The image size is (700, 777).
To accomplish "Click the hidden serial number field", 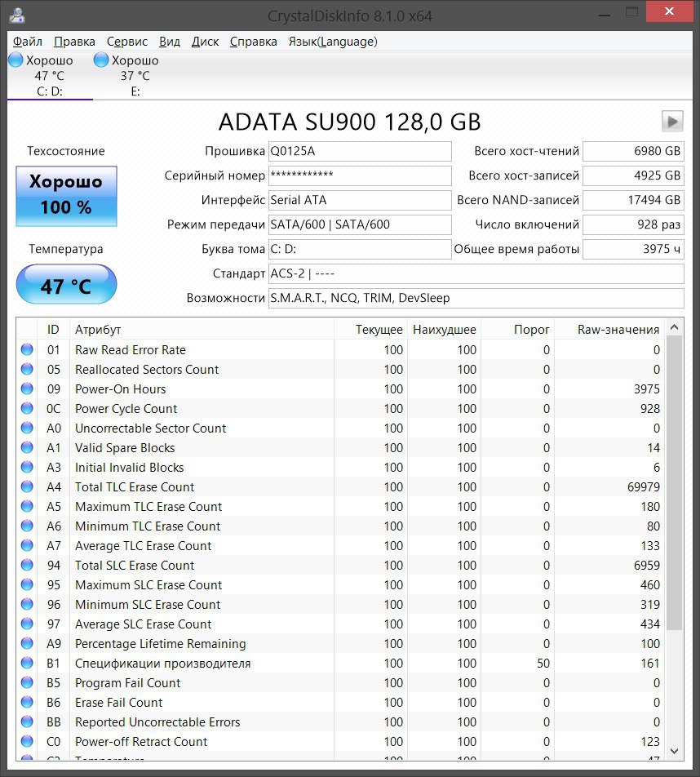I will pyautogui.click(x=360, y=175).
